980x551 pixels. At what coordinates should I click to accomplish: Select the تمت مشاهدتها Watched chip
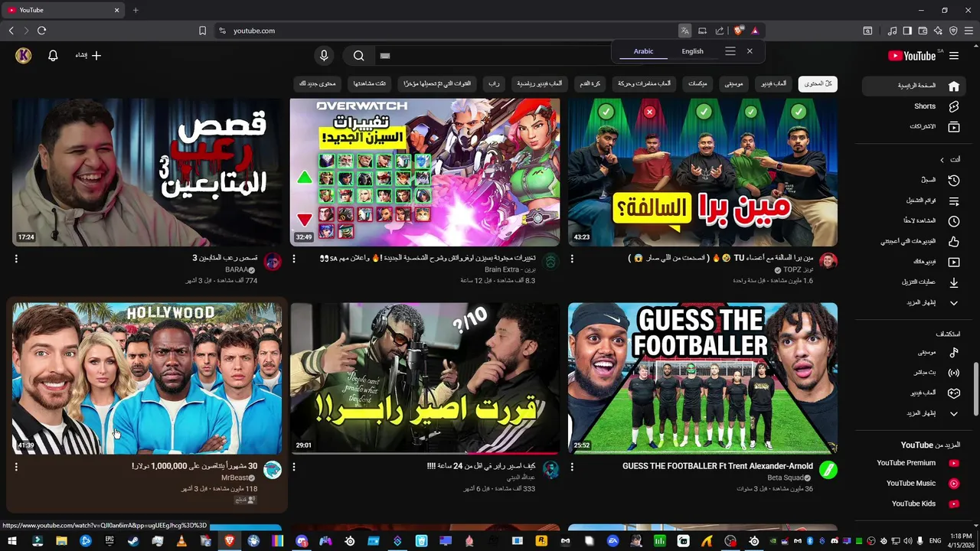click(370, 83)
